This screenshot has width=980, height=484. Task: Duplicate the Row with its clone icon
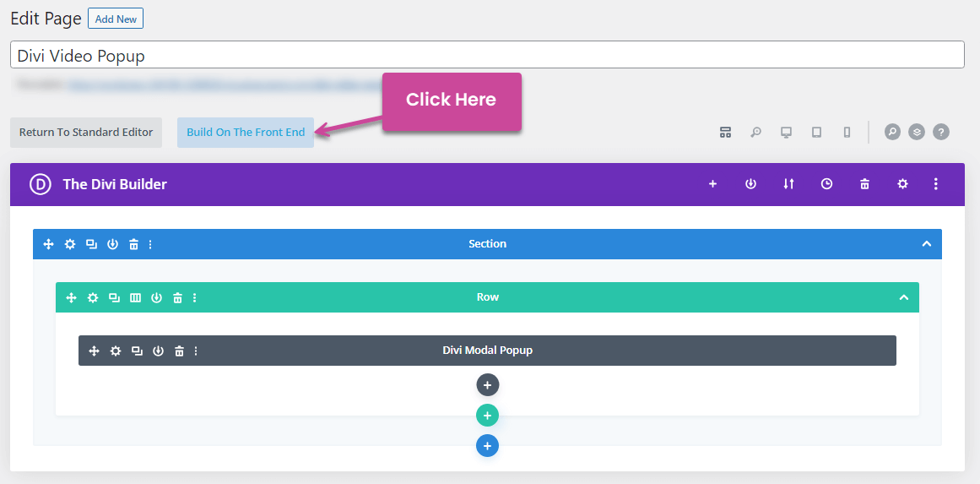coord(114,297)
